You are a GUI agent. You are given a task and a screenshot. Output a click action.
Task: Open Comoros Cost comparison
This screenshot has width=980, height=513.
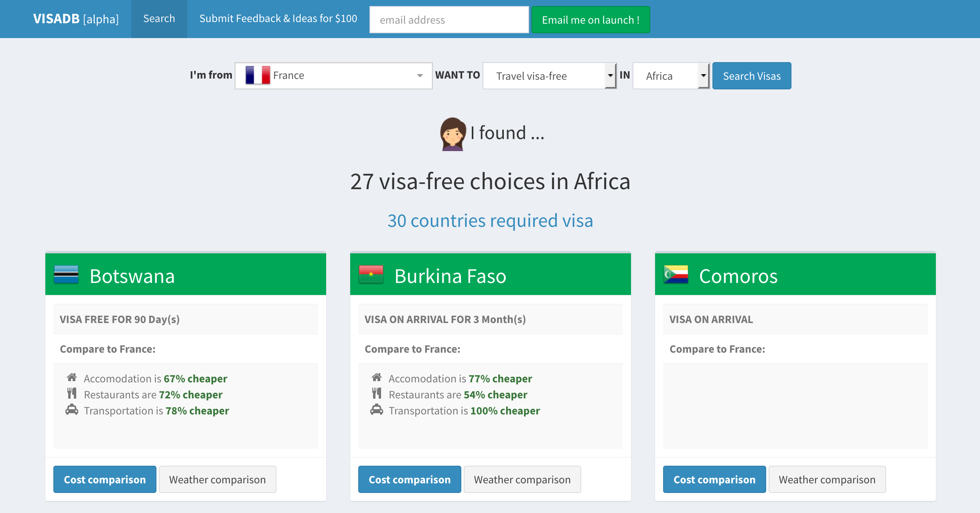coord(714,479)
